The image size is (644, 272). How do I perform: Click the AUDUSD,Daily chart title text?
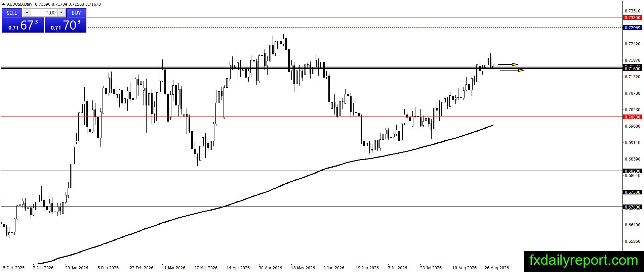point(20,4)
